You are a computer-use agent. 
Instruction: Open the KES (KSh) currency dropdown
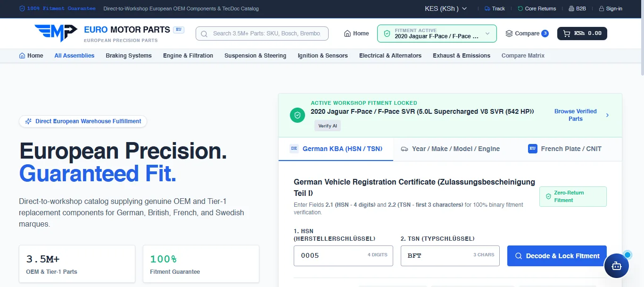[446, 8]
